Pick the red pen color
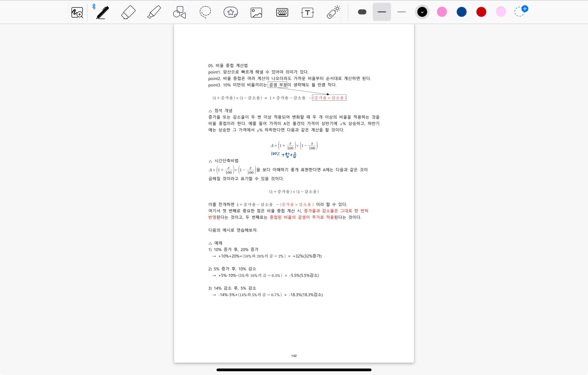Viewport: 588px width, 375px height. (481, 12)
